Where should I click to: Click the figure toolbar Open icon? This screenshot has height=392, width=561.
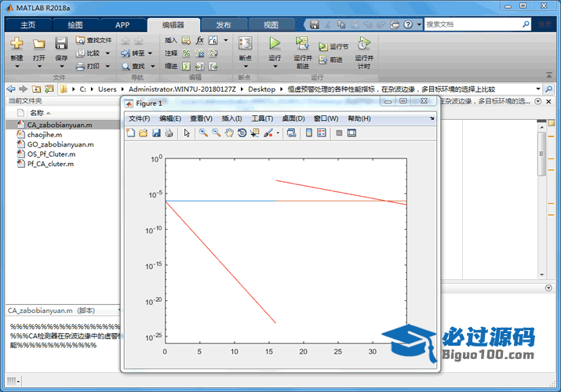143,133
